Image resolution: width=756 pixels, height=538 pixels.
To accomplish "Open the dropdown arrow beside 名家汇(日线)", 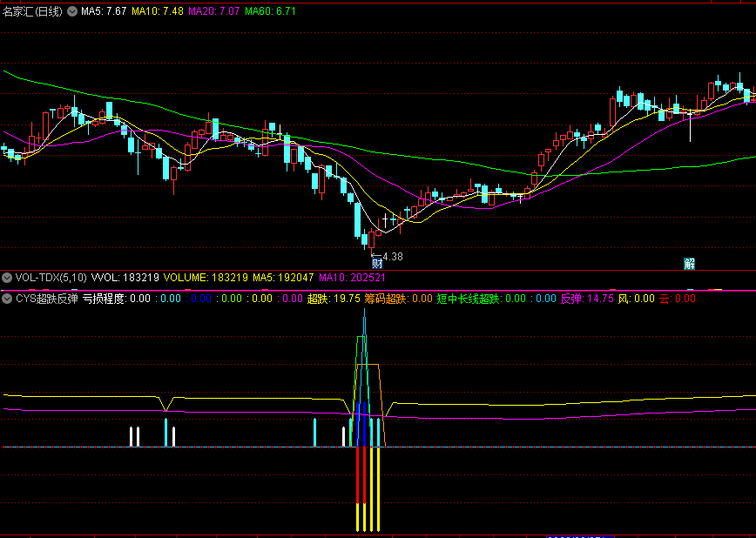I will pos(71,11).
